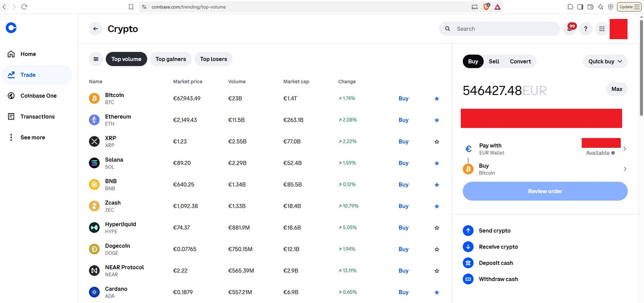
Task: Click the 546427.48 EUR amount field
Action: coord(505,90)
